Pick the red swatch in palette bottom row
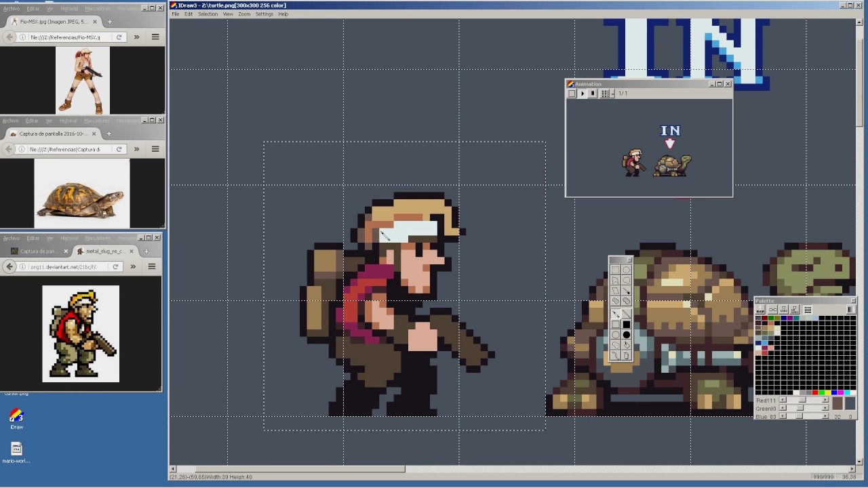Image resolution: width=868 pixels, height=488 pixels. [x=815, y=392]
